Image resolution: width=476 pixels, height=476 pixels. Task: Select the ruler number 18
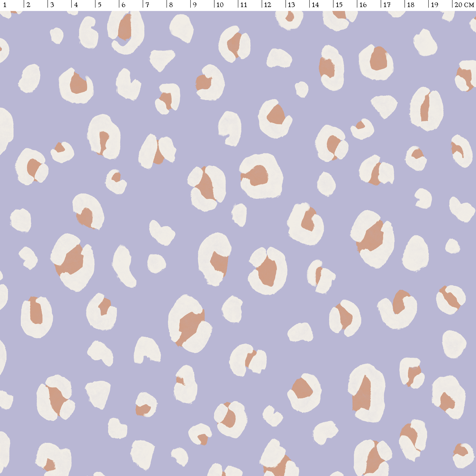(x=411, y=5)
